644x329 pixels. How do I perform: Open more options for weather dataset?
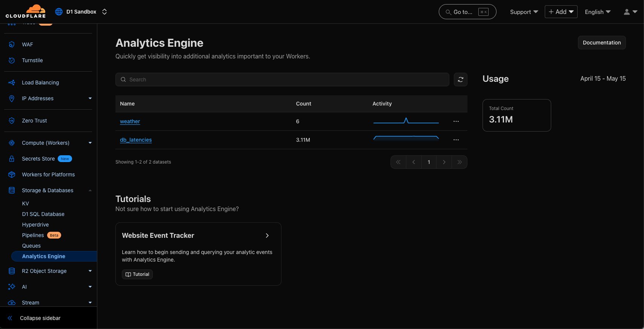click(x=456, y=121)
